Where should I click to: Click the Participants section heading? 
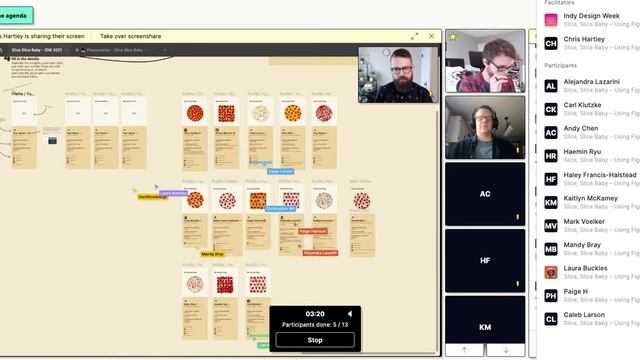(560, 66)
